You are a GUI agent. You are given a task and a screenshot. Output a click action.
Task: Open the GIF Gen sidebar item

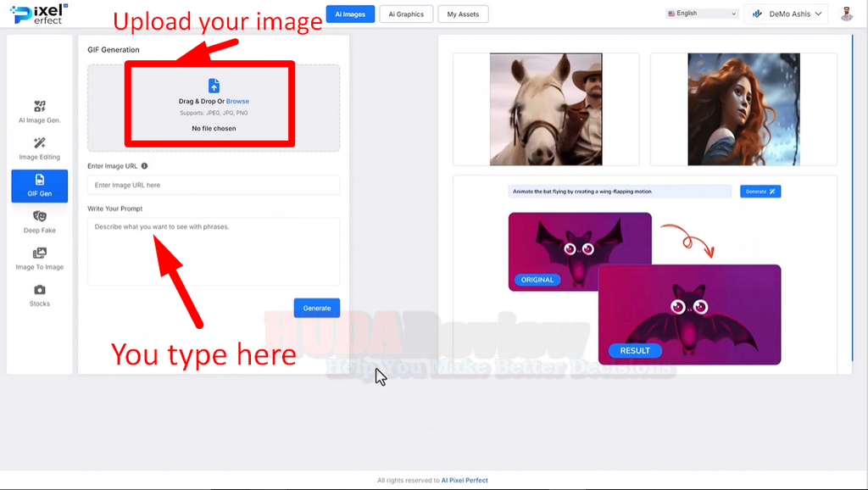click(x=39, y=186)
